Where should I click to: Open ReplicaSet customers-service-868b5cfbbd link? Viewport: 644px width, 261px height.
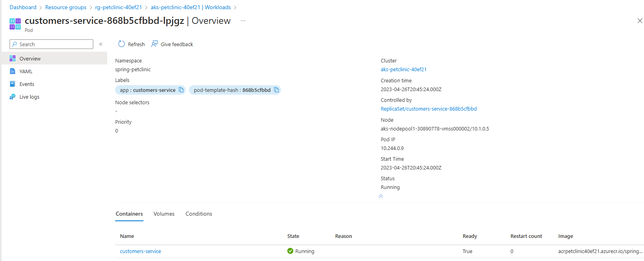(x=429, y=109)
